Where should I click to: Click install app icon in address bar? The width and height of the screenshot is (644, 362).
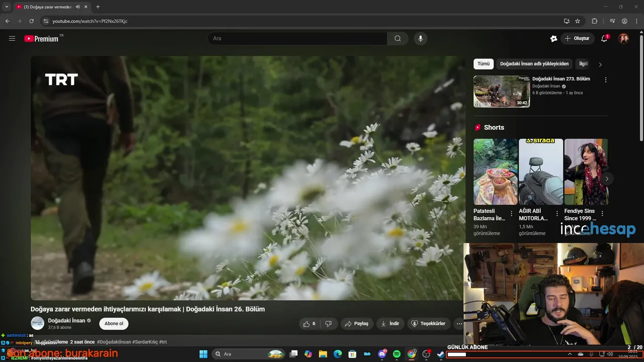(567, 21)
